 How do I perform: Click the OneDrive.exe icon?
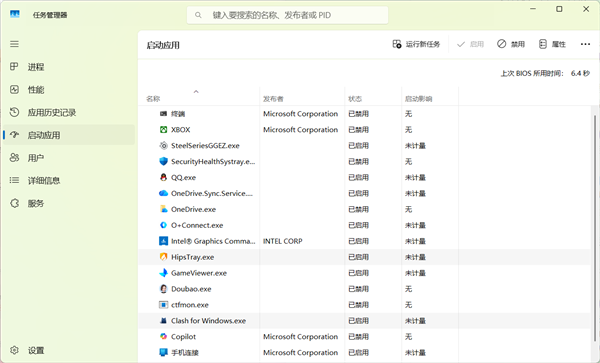point(163,209)
